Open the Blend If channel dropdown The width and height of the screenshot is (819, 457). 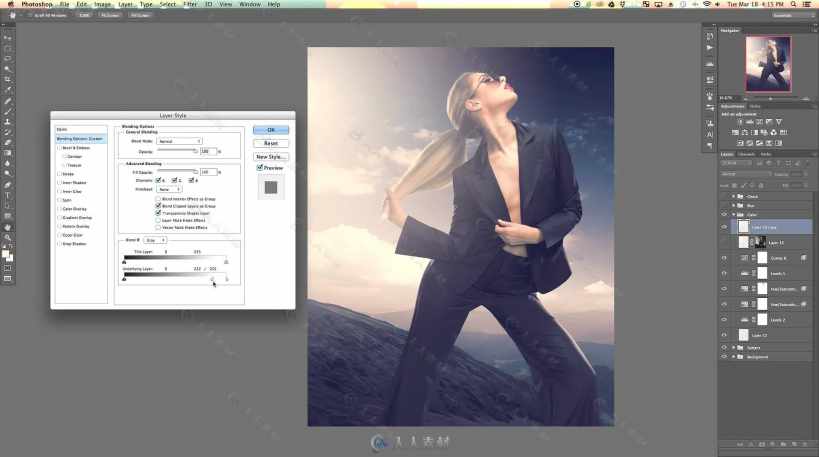click(x=155, y=240)
